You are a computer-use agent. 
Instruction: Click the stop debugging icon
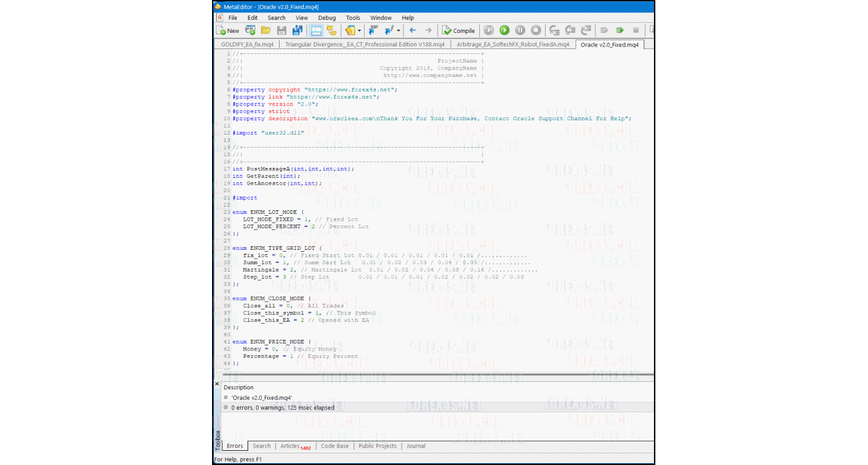536,30
